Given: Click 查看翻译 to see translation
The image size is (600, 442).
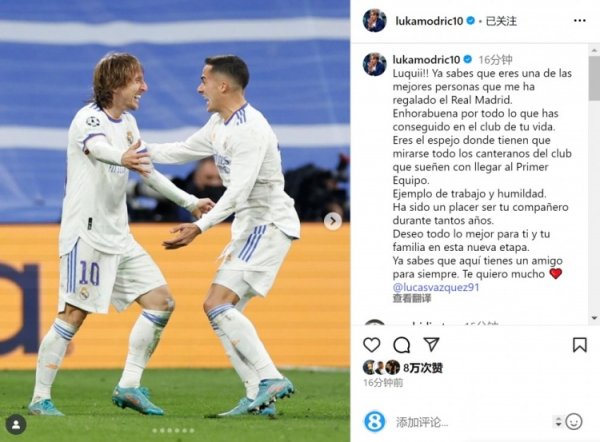Looking at the screenshot, I should [x=412, y=298].
